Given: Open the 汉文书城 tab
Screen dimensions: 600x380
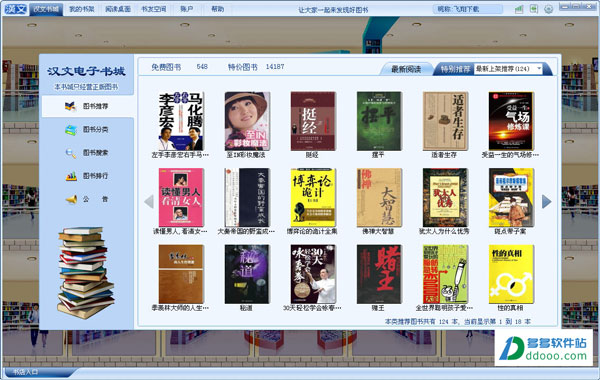Looking at the screenshot, I should coord(46,9).
